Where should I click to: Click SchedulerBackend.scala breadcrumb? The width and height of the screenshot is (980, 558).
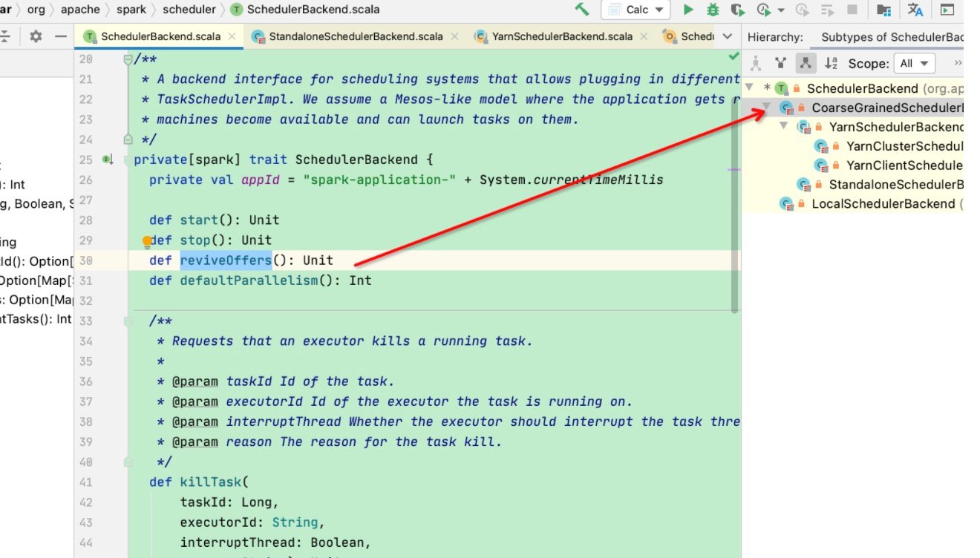point(305,10)
